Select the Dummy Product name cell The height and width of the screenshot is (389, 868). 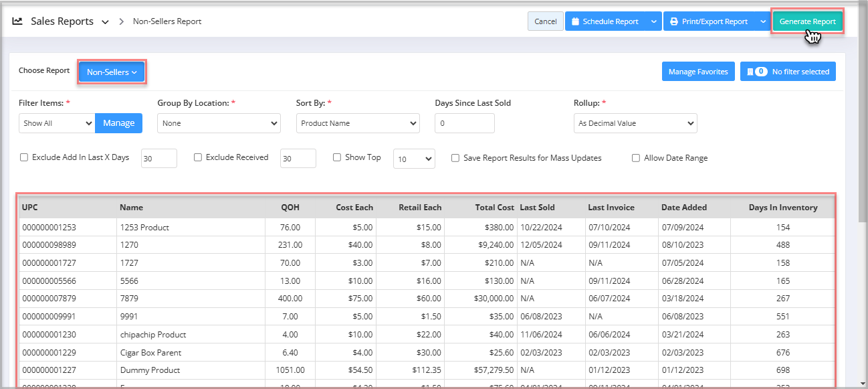tap(191, 370)
